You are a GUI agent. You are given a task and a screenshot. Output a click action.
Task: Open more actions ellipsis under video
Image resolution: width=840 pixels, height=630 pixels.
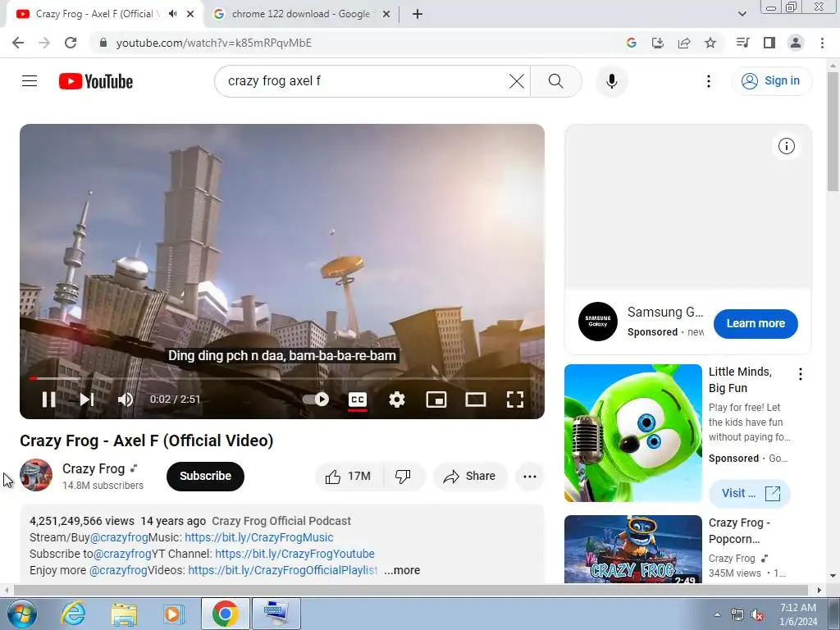click(530, 477)
